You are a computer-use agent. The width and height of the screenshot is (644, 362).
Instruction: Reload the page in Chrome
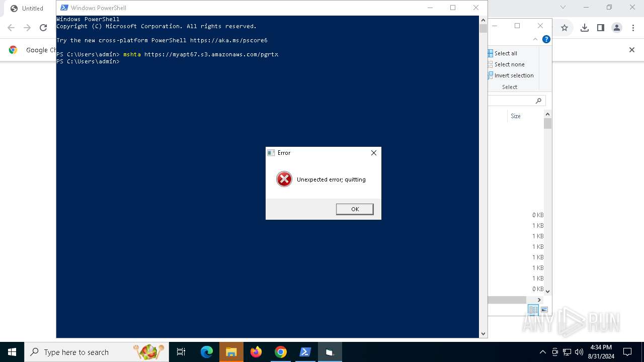43,28
